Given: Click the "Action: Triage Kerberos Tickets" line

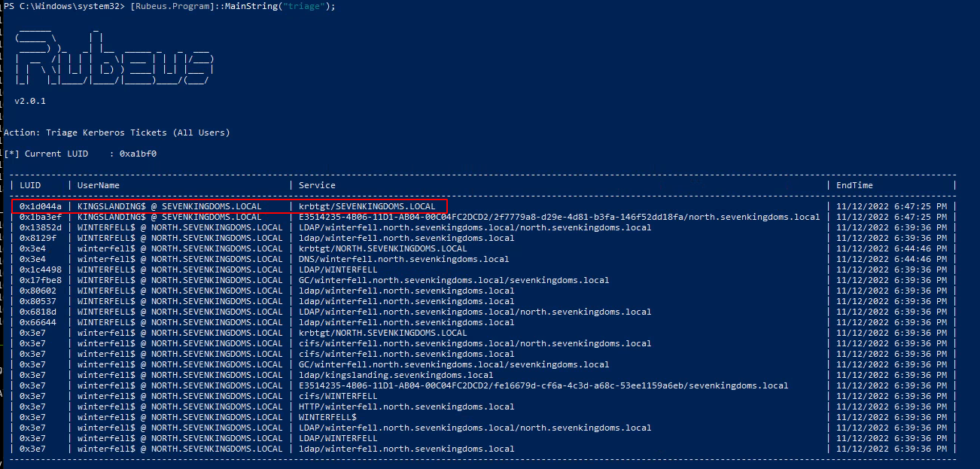Looking at the screenshot, I should tap(117, 132).
